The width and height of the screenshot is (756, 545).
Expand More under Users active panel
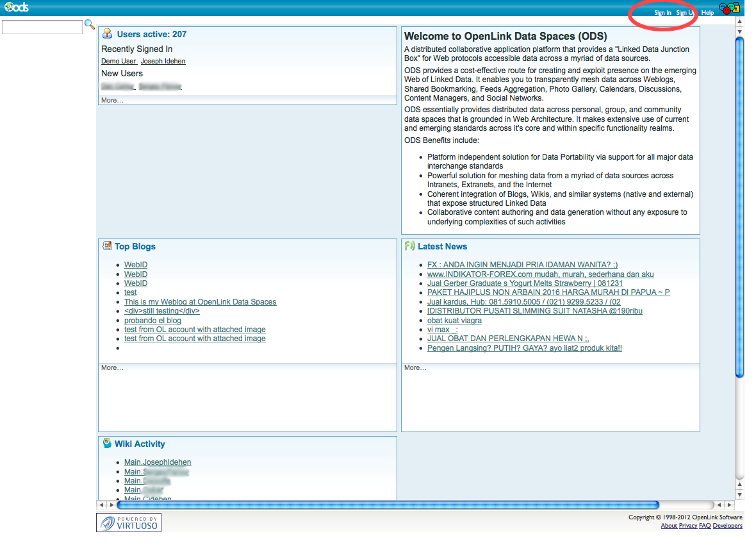click(x=112, y=101)
